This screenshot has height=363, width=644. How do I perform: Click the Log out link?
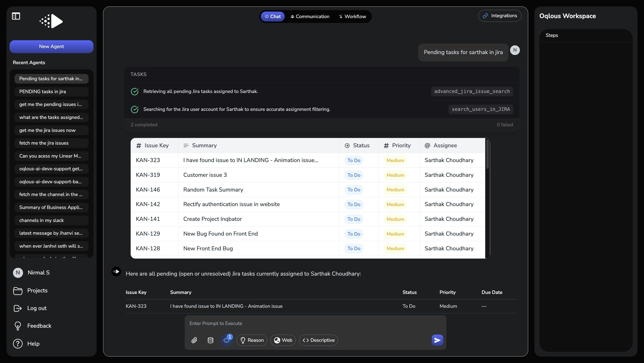click(37, 308)
